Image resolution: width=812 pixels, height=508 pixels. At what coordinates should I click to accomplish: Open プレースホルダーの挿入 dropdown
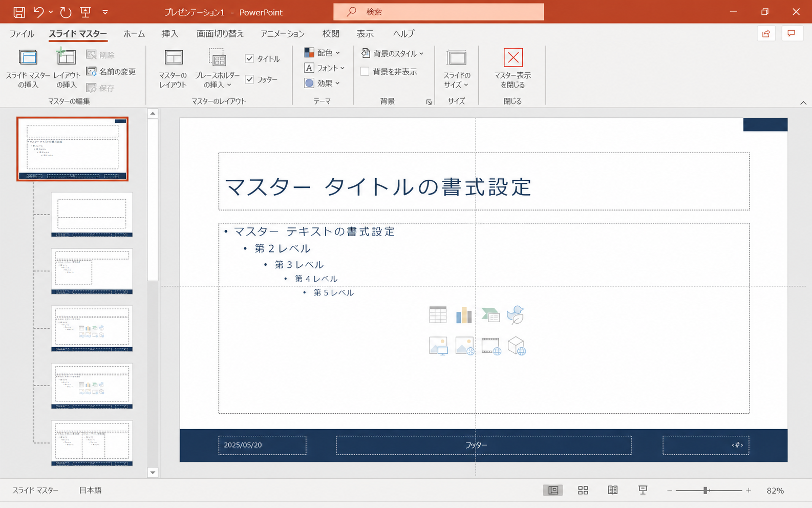[217, 69]
